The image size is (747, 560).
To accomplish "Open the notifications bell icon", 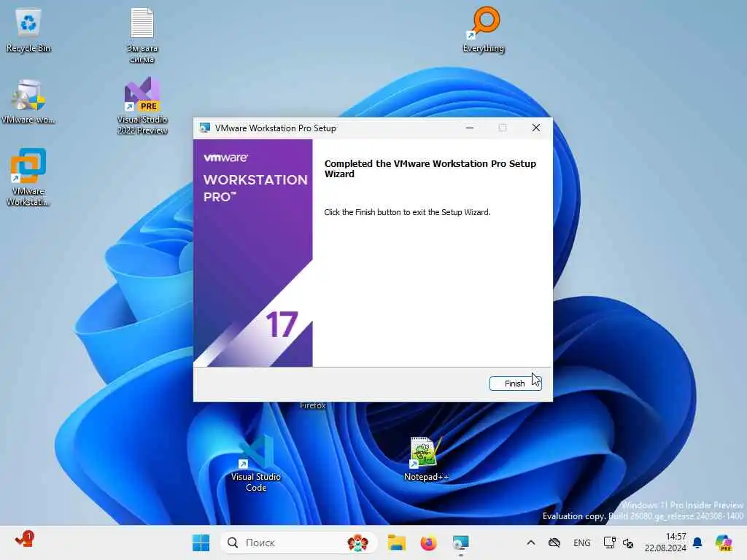I will [697, 542].
